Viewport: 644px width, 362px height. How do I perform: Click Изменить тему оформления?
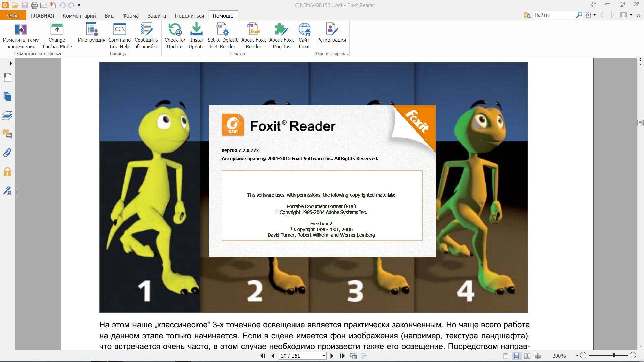21,36
